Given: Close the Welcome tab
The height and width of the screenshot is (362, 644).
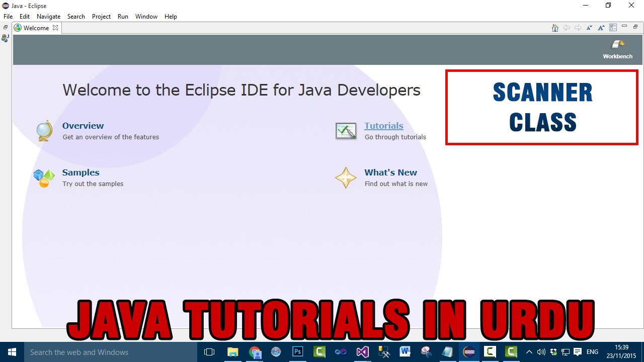Looking at the screenshot, I should click(56, 28).
